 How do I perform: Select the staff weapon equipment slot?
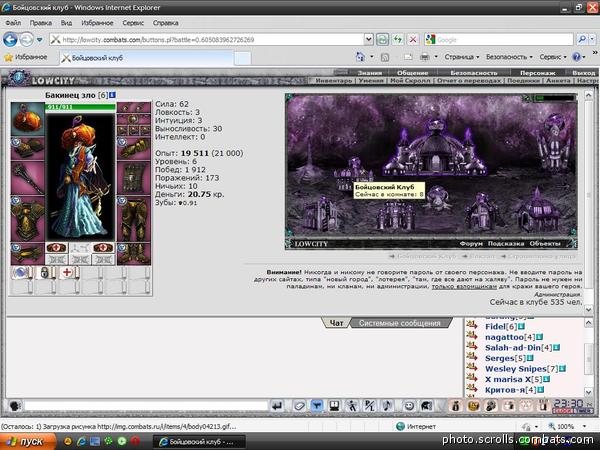(x=28, y=178)
